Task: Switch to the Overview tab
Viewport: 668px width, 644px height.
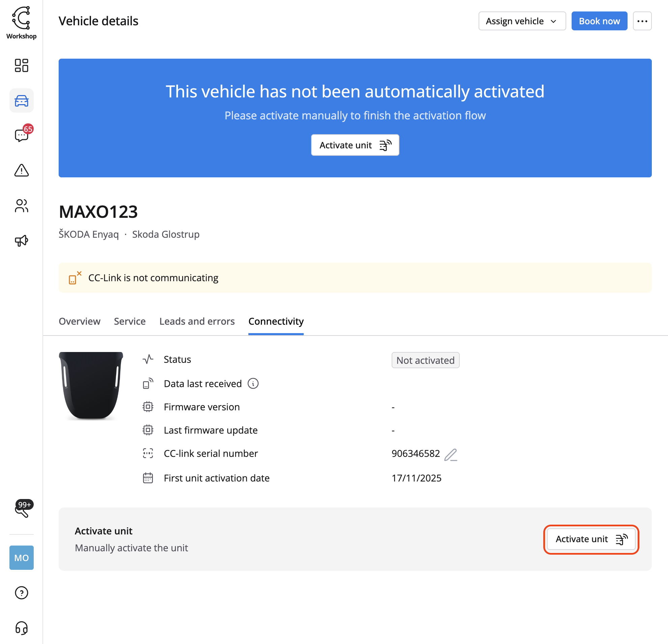Action: point(80,321)
